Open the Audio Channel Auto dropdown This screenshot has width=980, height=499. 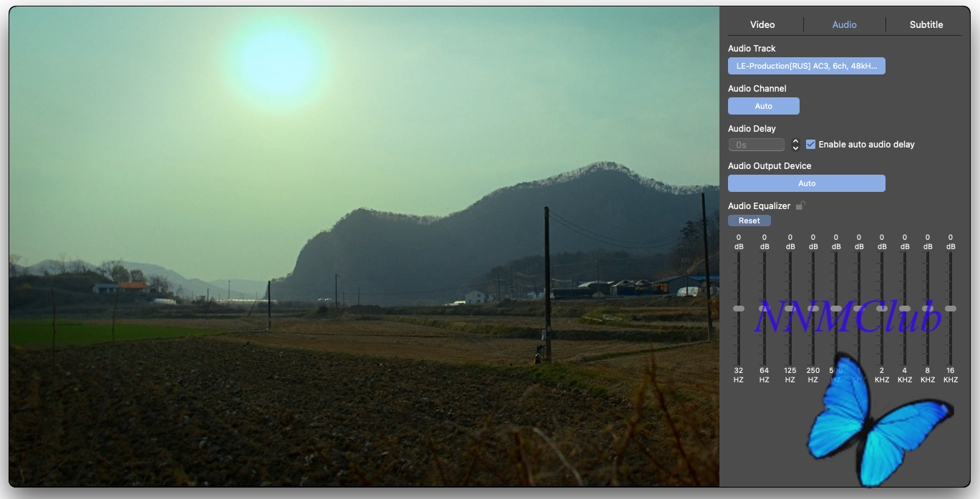tap(764, 106)
